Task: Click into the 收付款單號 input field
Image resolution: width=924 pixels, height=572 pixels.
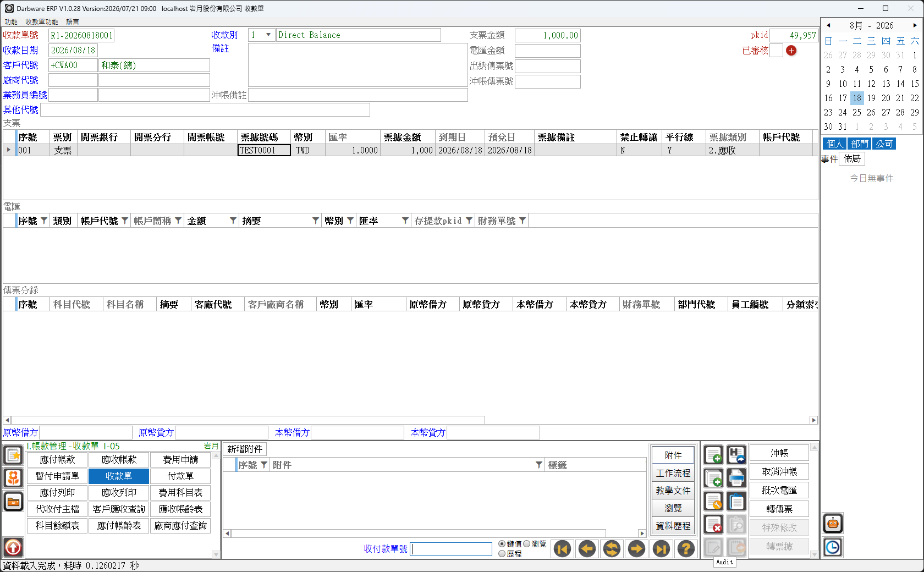Action: click(451, 549)
